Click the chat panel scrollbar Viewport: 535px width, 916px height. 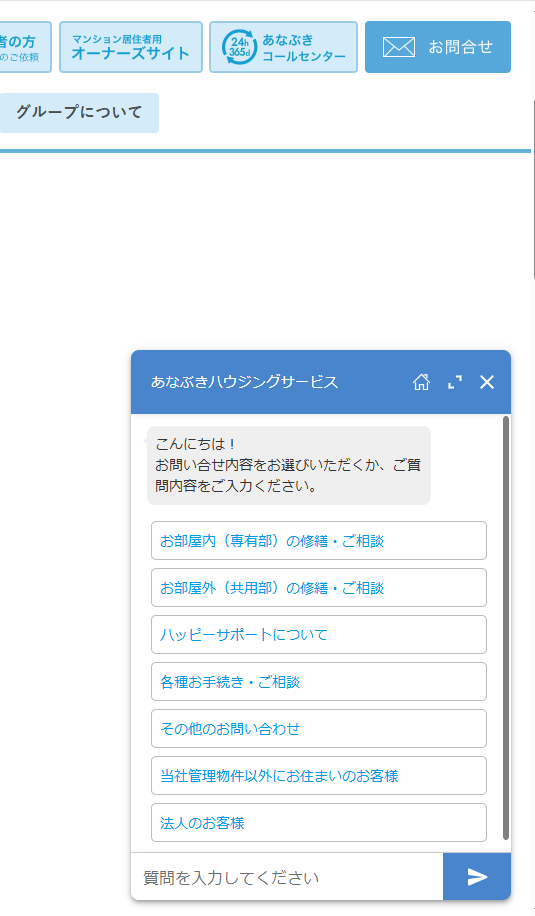pyautogui.click(x=506, y=628)
